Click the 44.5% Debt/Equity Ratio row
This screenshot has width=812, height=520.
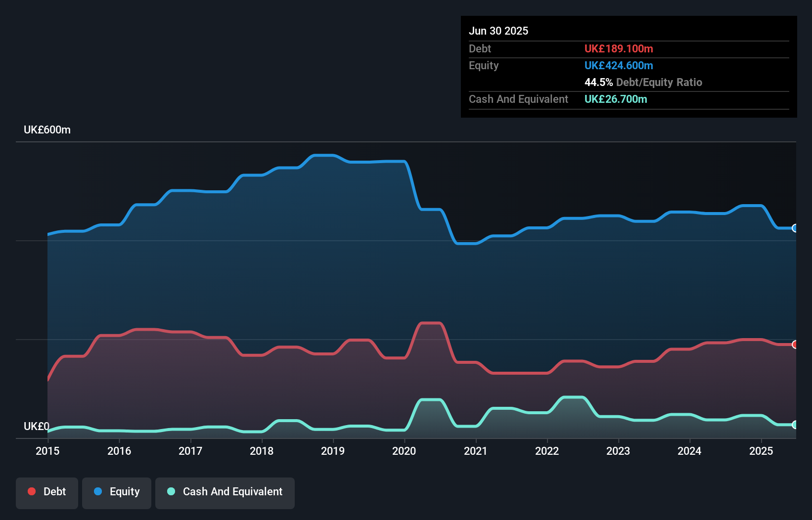click(643, 82)
